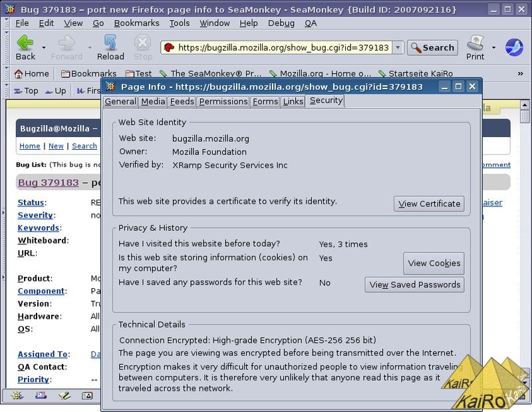Click the Forward arrow icon
The image size is (532, 412).
[x=66, y=43]
